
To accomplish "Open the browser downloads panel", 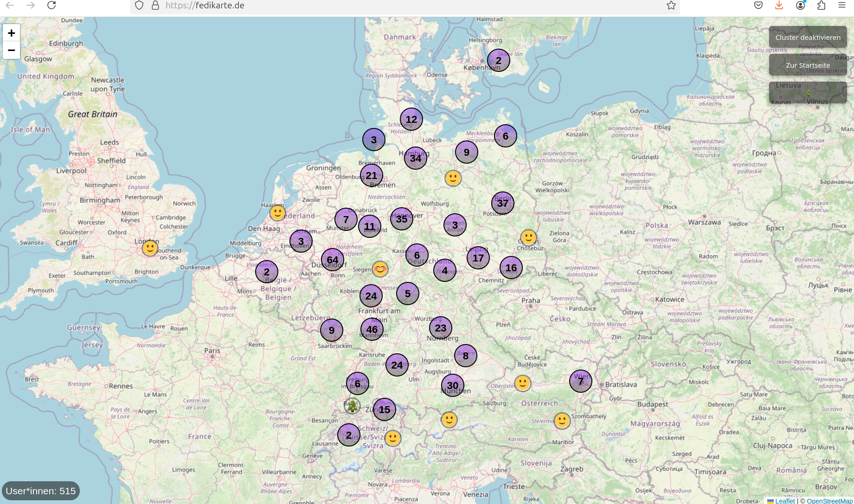I will [779, 5].
